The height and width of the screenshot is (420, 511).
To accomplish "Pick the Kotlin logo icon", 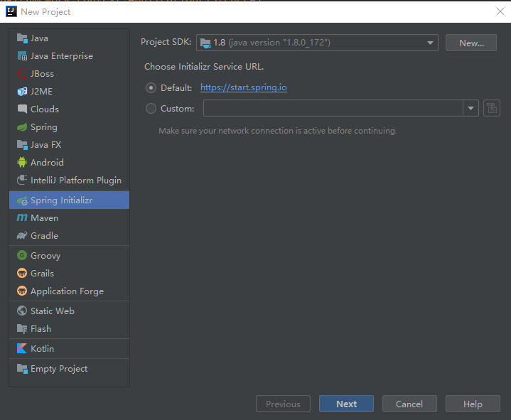I will tap(22, 349).
